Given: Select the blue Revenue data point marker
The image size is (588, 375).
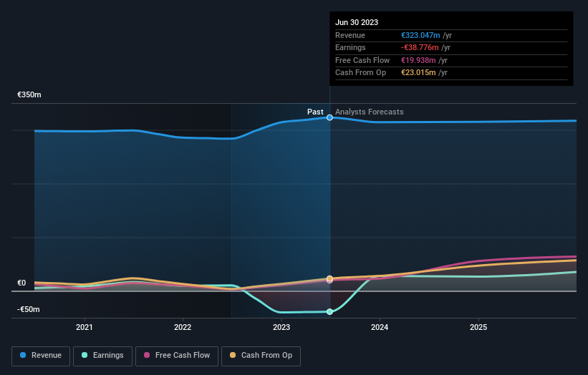Looking at the screenshot, I should point(329,117).
